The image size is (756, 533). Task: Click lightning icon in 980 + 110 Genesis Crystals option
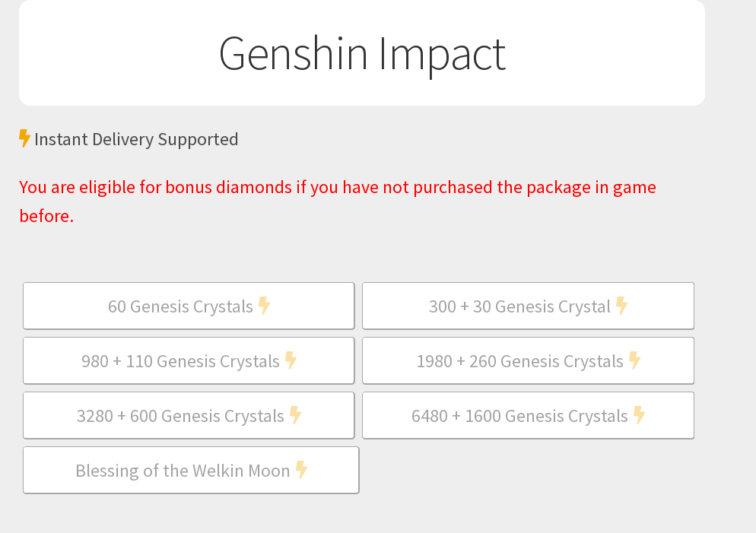(x=291, y=360)
